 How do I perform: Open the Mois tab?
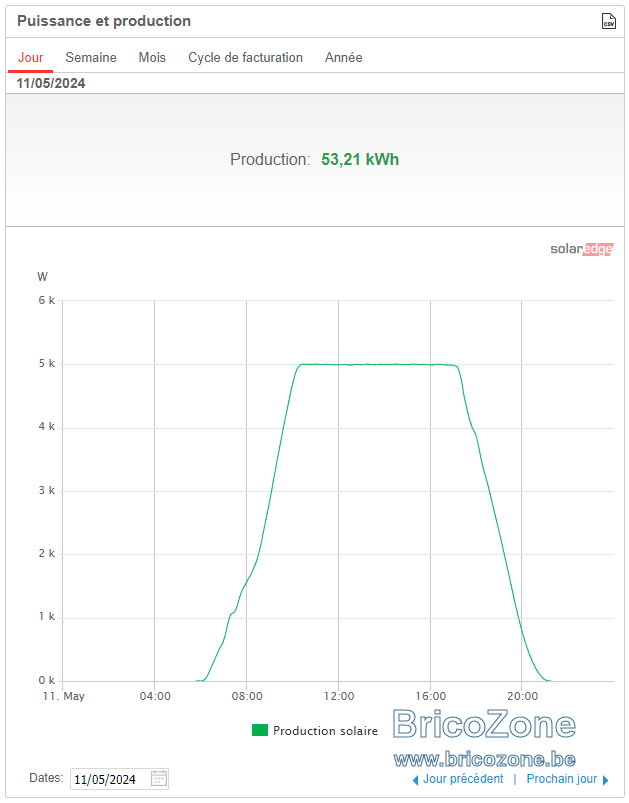[x=152, y=57]
